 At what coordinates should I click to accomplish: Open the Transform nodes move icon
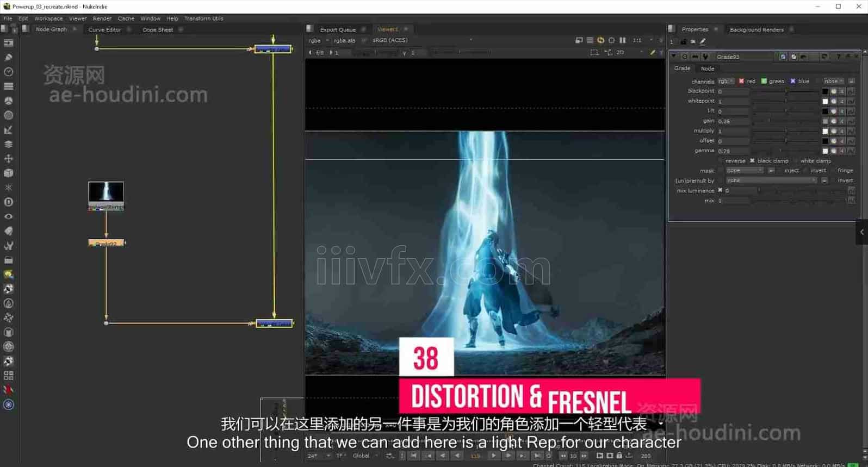9,159
